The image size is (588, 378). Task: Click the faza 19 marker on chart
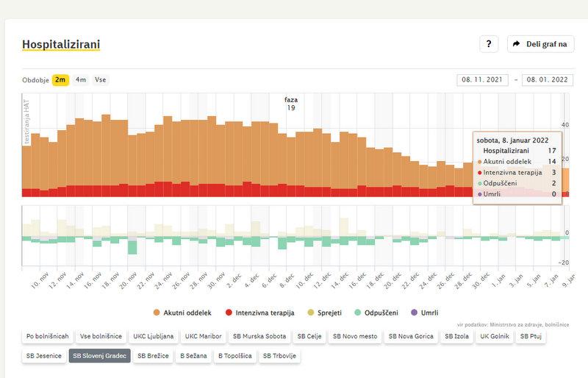coord(291,103)
